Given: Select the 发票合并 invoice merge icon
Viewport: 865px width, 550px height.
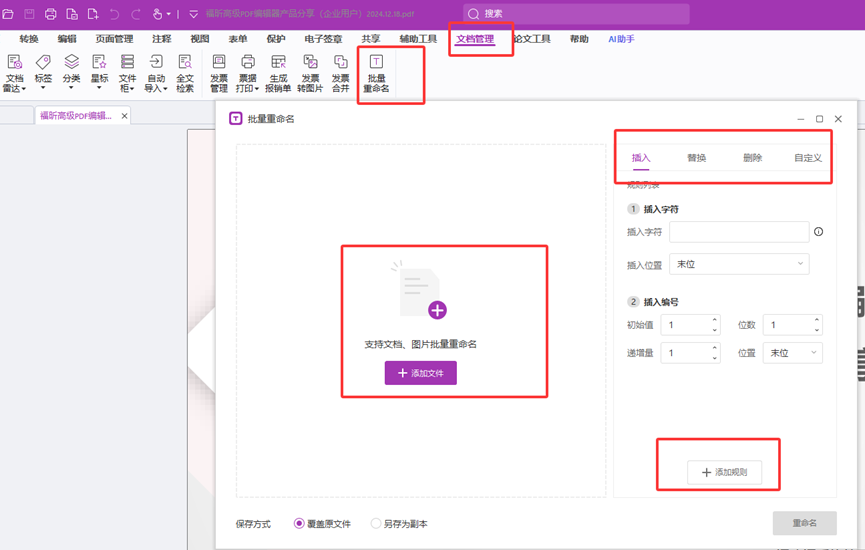Looking at the screenshot, I should [341, 74].
